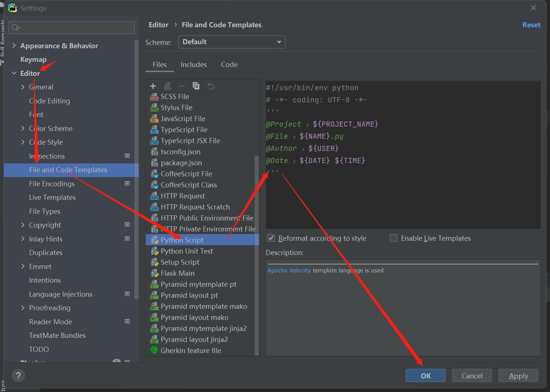
Task: Click the CoffeeScript File icon
Action: coord(155,174)
